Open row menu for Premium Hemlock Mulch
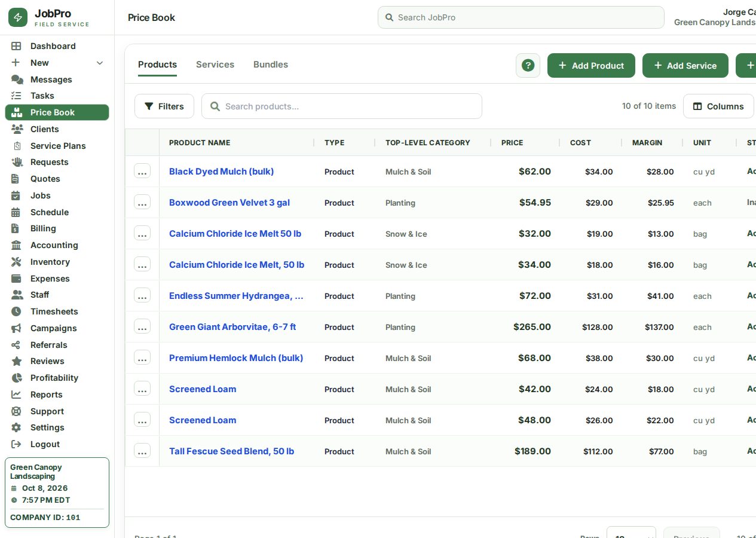Screen dimensions: 756x538 pos(142,357)
